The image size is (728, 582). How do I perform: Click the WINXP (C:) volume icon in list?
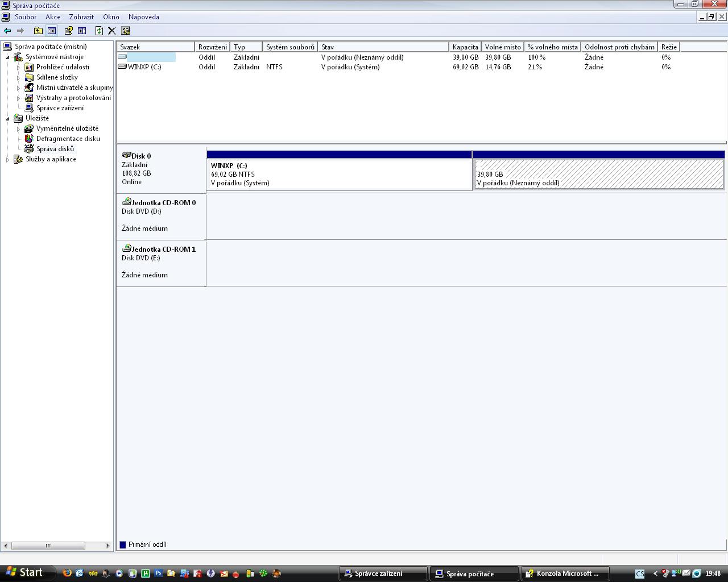(x=122, y=66)
